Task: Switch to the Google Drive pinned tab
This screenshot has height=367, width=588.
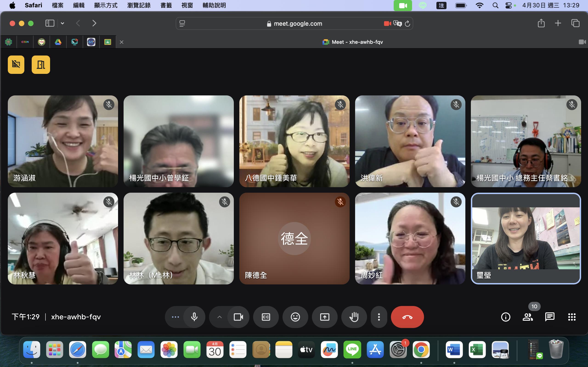Action: (x=58, y=42)
